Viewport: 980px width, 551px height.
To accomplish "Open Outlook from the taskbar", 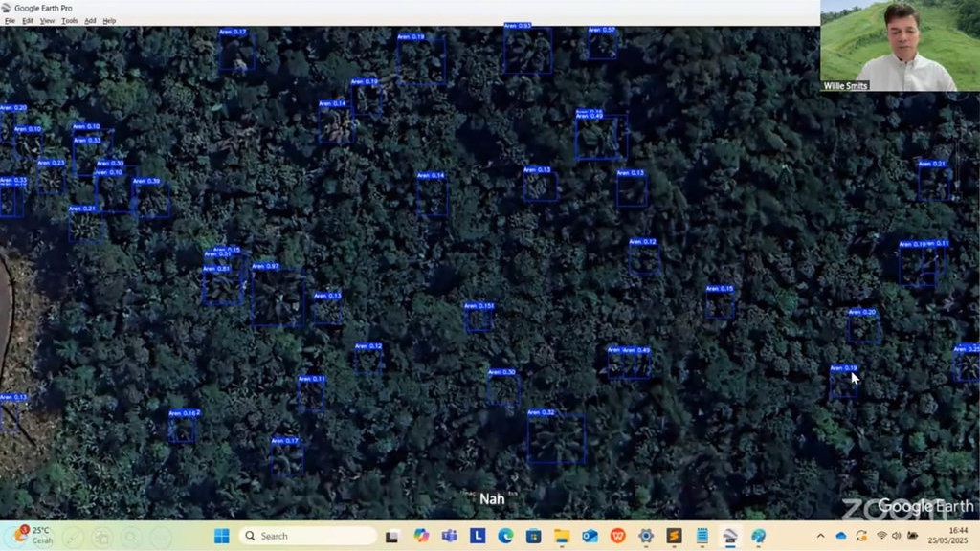I will [590, 536].
